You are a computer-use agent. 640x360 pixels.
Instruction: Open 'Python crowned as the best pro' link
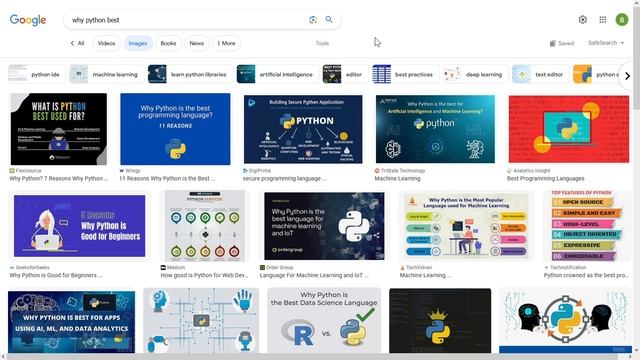coord(586,275)
